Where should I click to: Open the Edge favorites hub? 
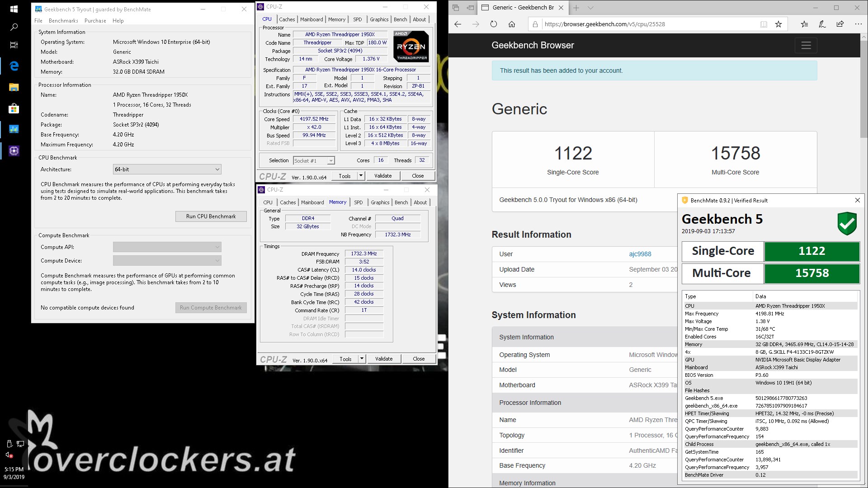804,24
